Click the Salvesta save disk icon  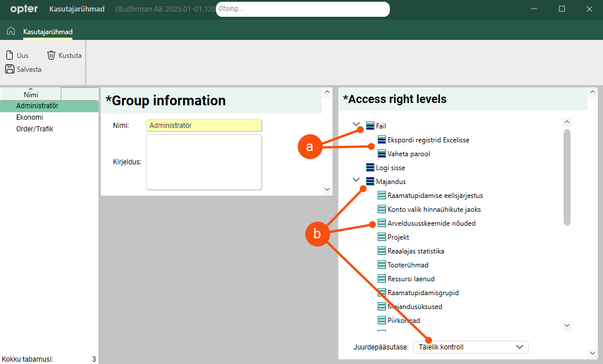(x=9, y=69)
